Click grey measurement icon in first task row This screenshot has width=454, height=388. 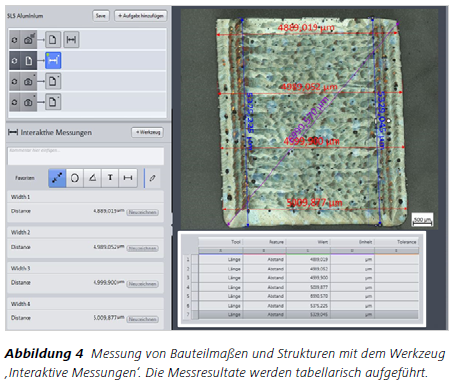[x=71, y=40]
